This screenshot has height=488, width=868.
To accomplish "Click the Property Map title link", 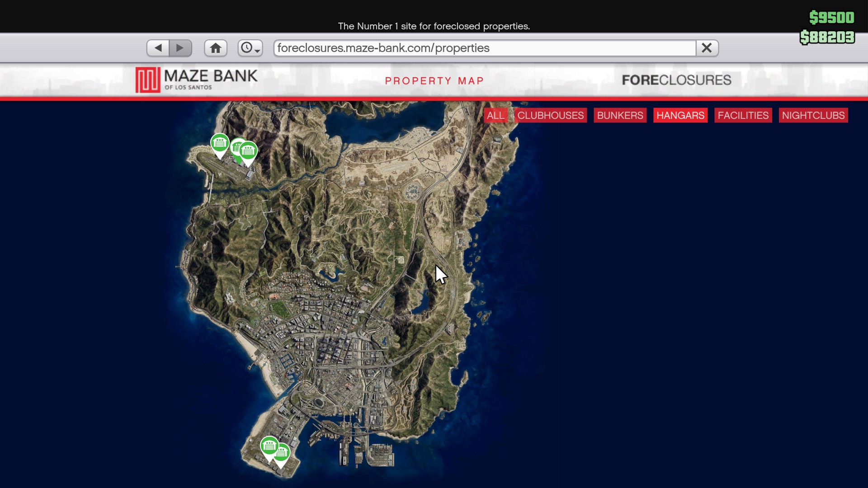I will (434, 81).
